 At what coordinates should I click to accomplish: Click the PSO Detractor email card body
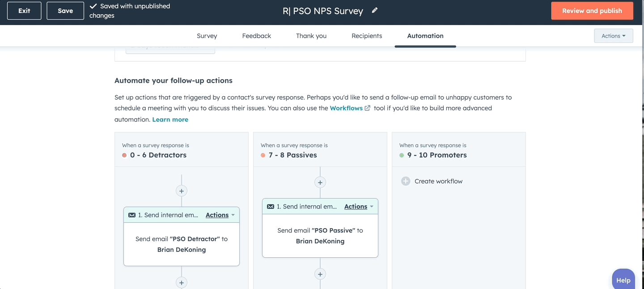(182, 244)
